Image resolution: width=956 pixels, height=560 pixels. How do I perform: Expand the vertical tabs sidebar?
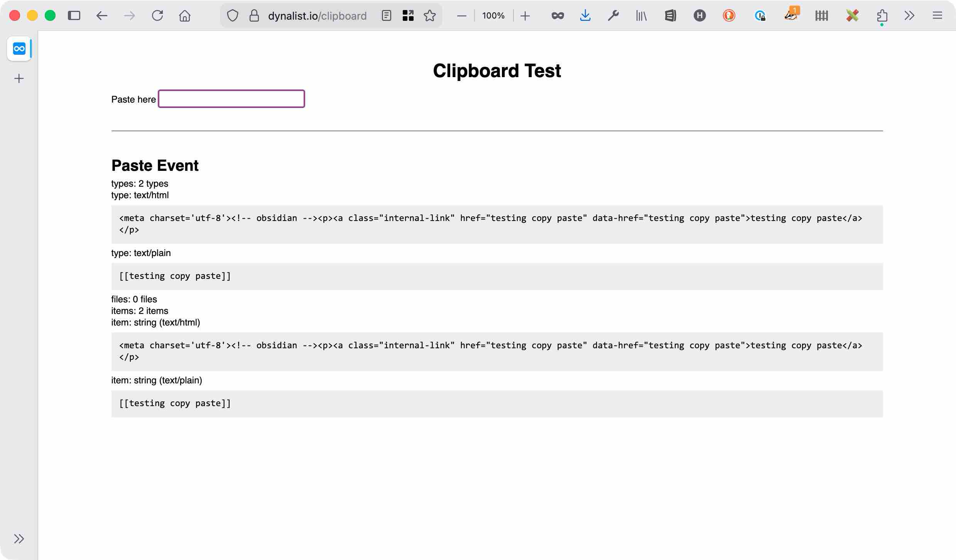click(19, 538)
